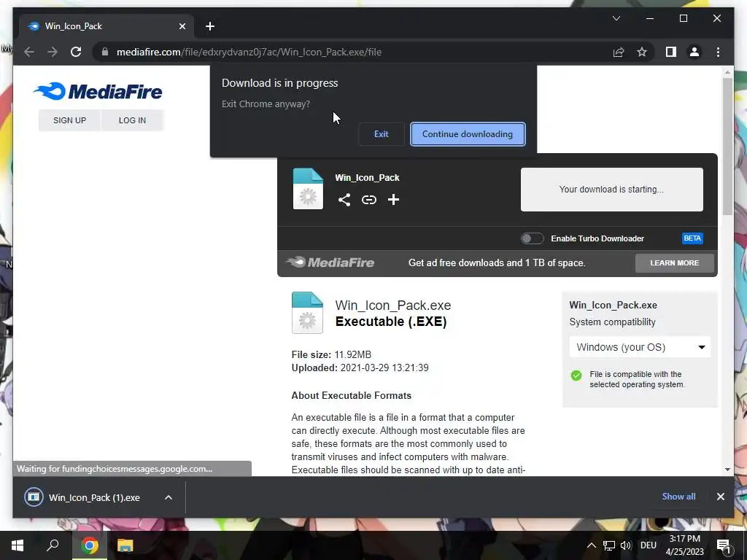Click DEU language indicator
This screenshot has height=560, width=747.
[x=648, y=545]
